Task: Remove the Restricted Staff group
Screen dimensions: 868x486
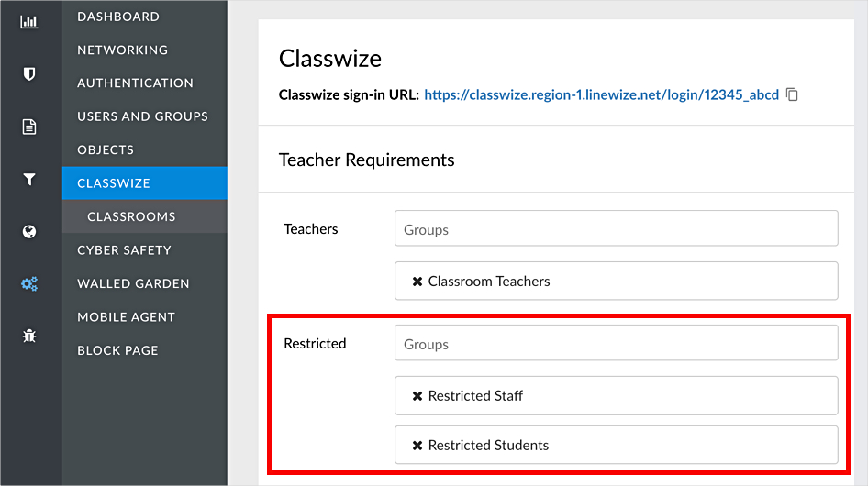Action: click(417, 396)
